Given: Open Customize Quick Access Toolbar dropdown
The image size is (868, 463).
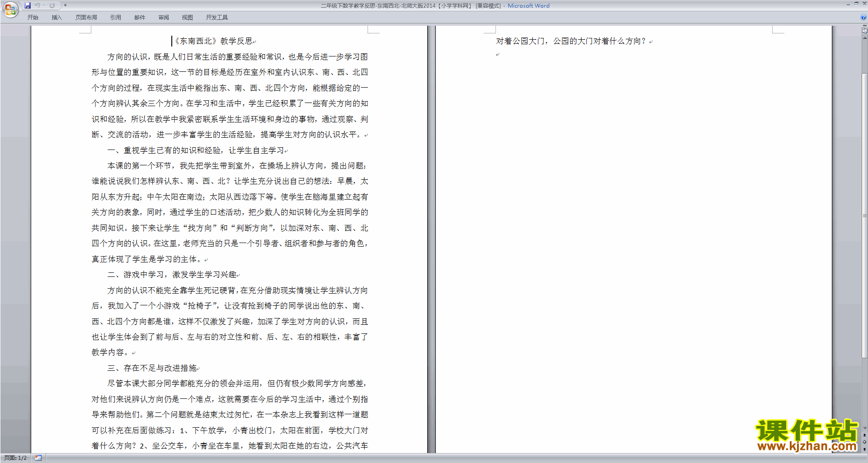Looking at the screenshot, I should pos(65,5).
